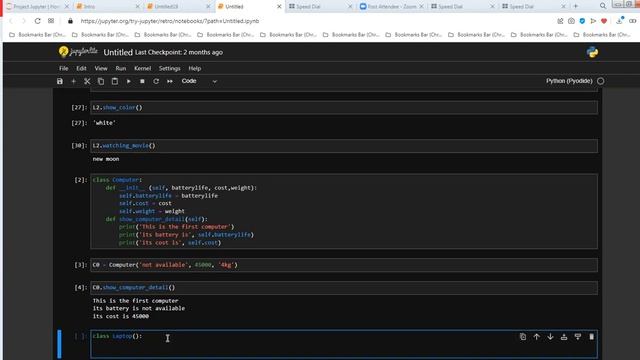Screen dimensions: 640x360
Task: Click the blue shield extension icon
Action: [x=582, y=21]
